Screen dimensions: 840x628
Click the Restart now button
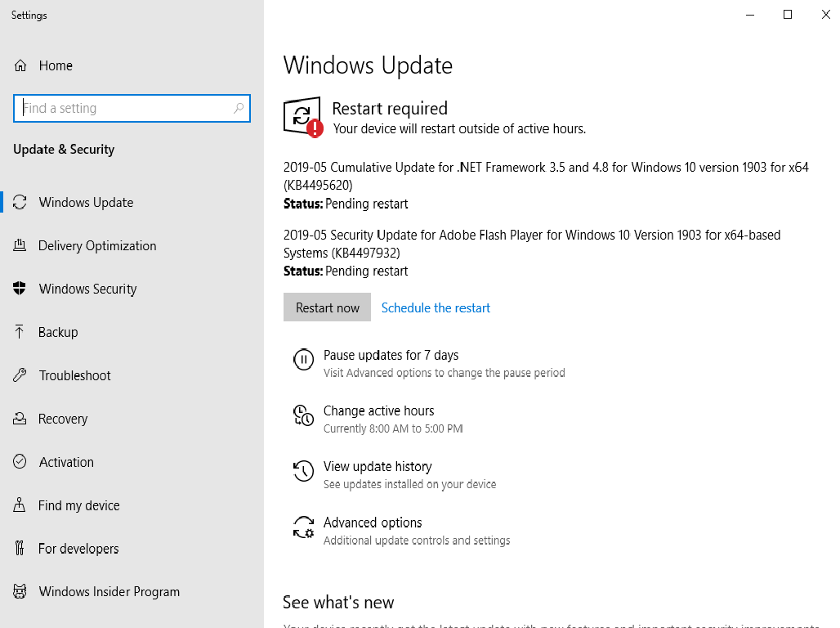pyautogui.click(x=328, y=307)
